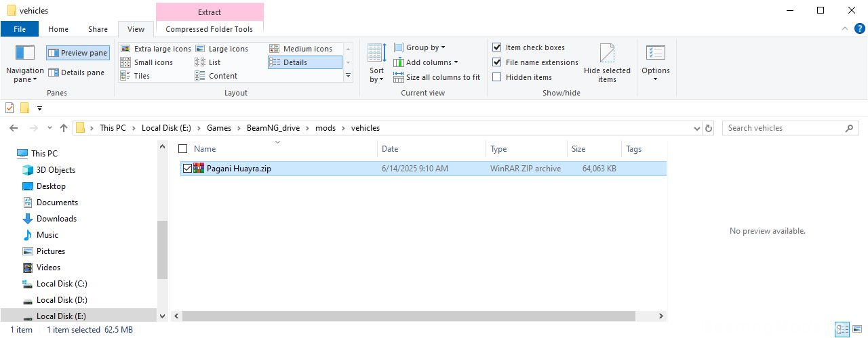Uncheck the Pagani Huayra.zip checkbox
868x338 pixels.
[x=187, y=169]
